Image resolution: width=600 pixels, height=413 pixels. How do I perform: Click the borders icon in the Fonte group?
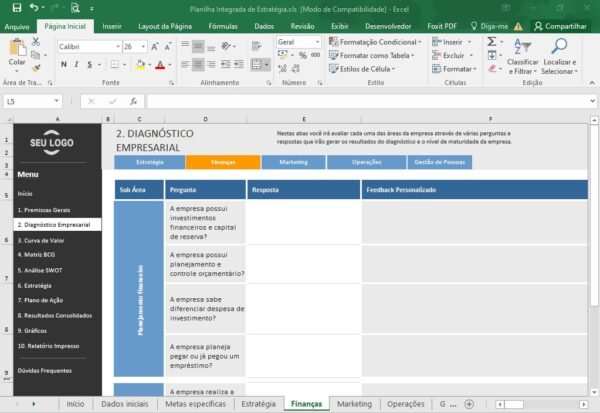coord(114,65)
